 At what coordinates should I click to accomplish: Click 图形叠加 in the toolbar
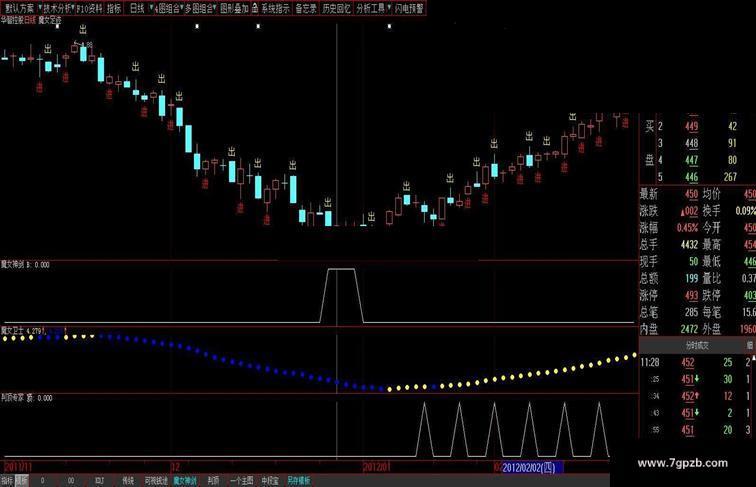click(x=234, y=8)
